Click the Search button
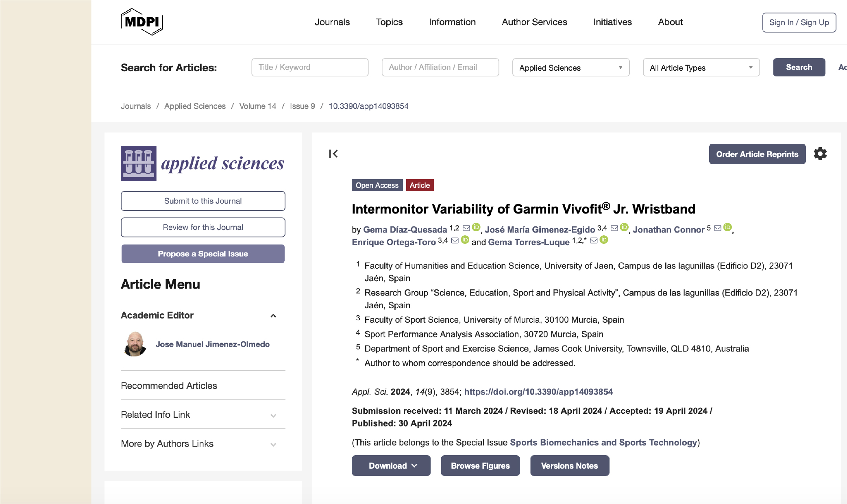This screenshot has width=847, height=504. tap(799, 67)
